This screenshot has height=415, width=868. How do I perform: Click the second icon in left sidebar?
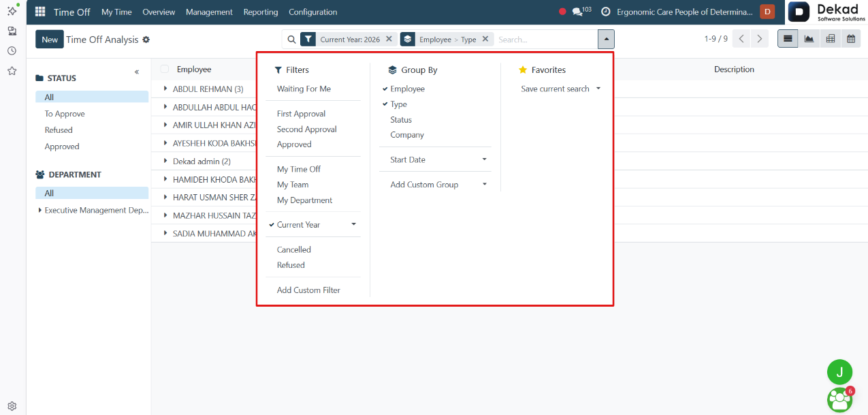(12, 31)
